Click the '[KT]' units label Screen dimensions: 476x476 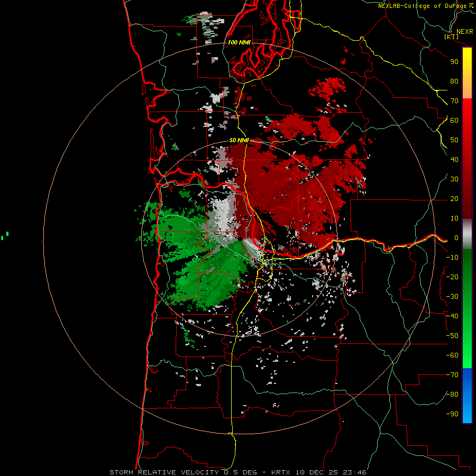pyautogui.click(x=451, y=36)
